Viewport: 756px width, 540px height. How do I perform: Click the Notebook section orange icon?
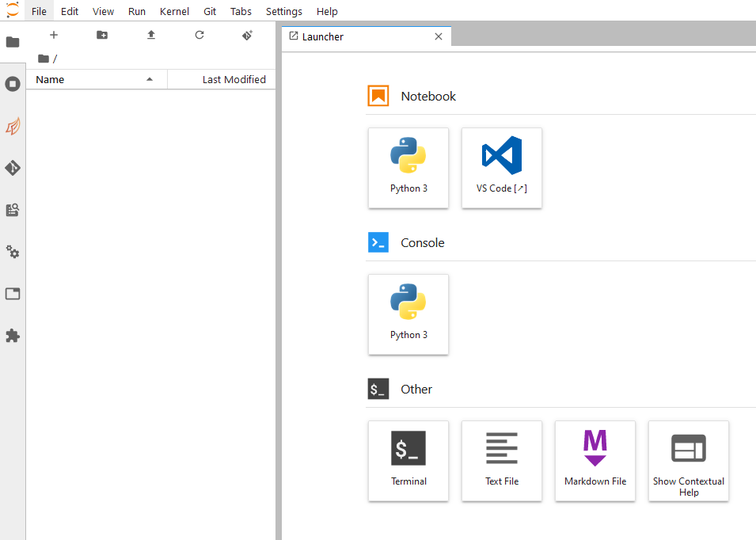(x=378, y=96)
